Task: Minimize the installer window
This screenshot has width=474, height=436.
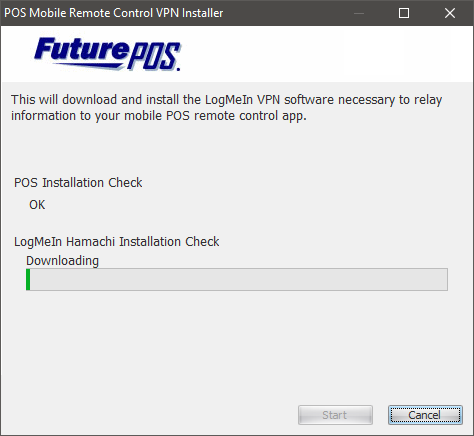Action: pos(359,13)
